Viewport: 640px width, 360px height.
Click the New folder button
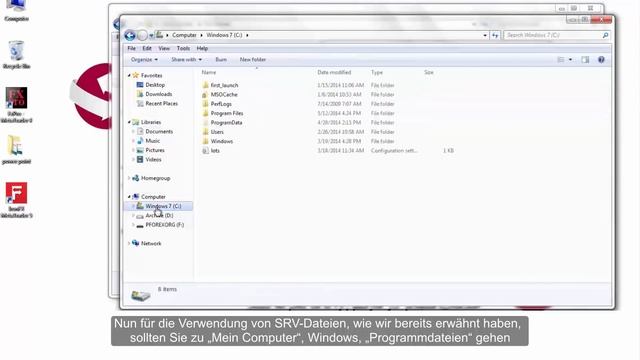point(253,60)
